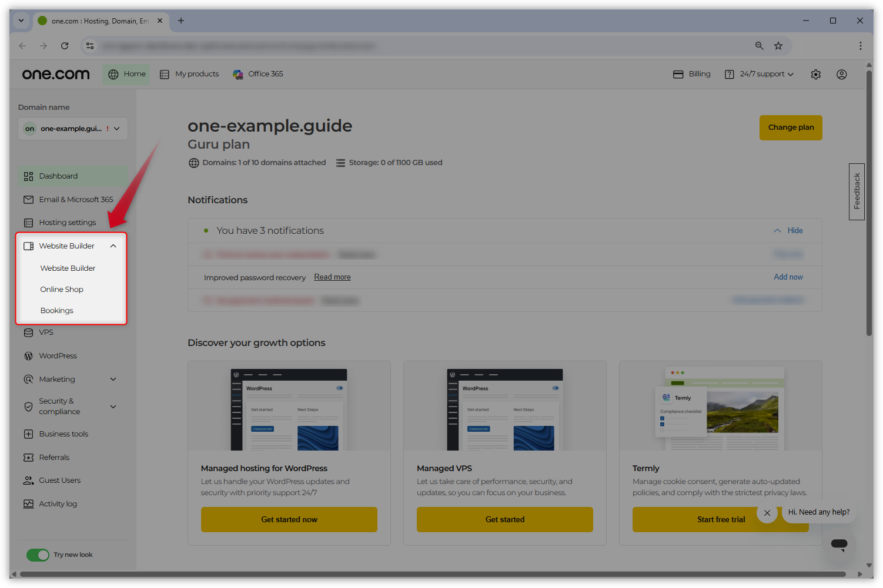Open the Dashboard from the sidebar
Screen dimensions: 883x588
(x=58, y=176)
